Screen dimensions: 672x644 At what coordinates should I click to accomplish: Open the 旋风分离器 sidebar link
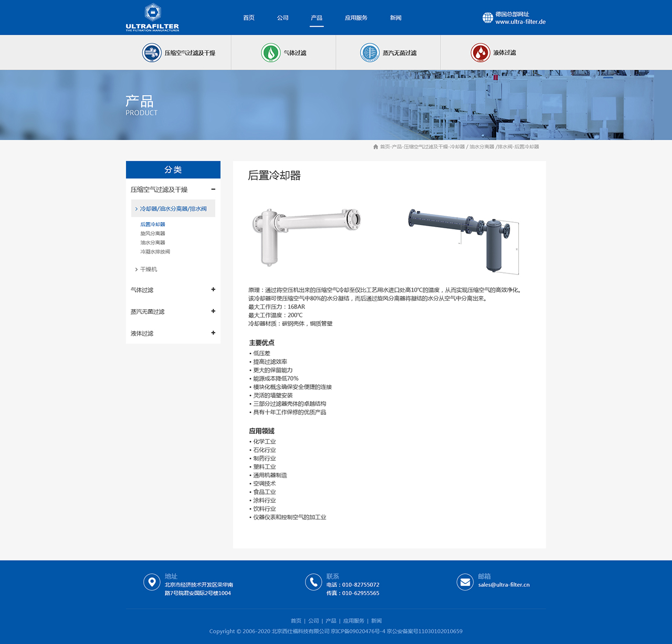pyautogui.click(x=153, y=234)
